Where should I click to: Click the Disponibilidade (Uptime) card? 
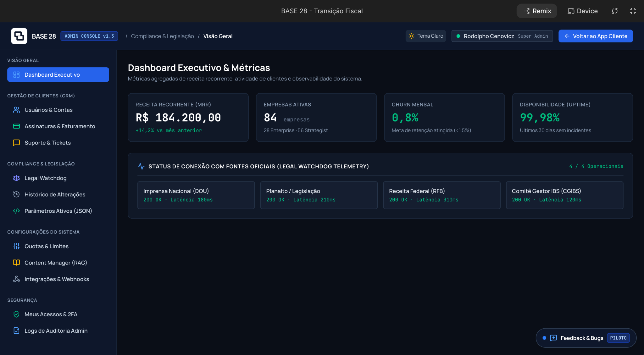pyautogui.click(x=572, y=117)
